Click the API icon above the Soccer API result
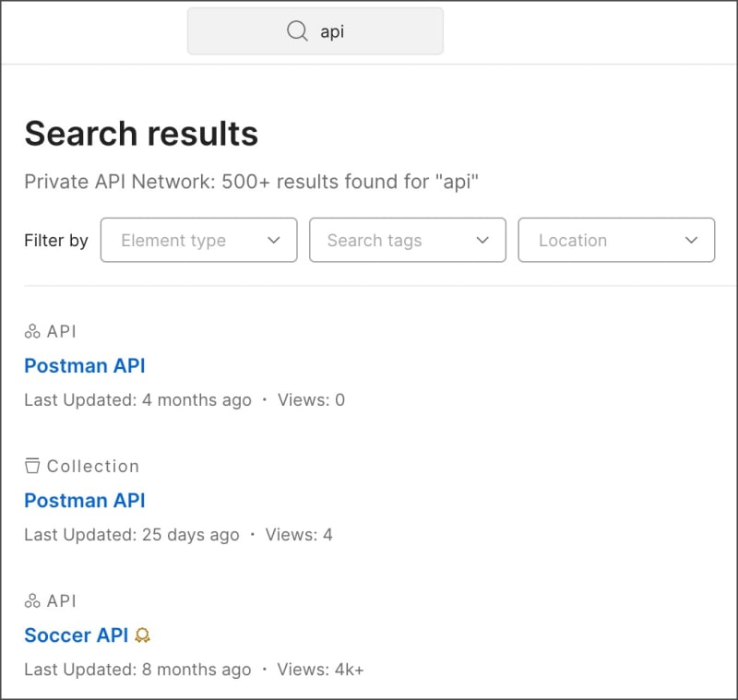738x700 pixels. [x=31, y=600]
